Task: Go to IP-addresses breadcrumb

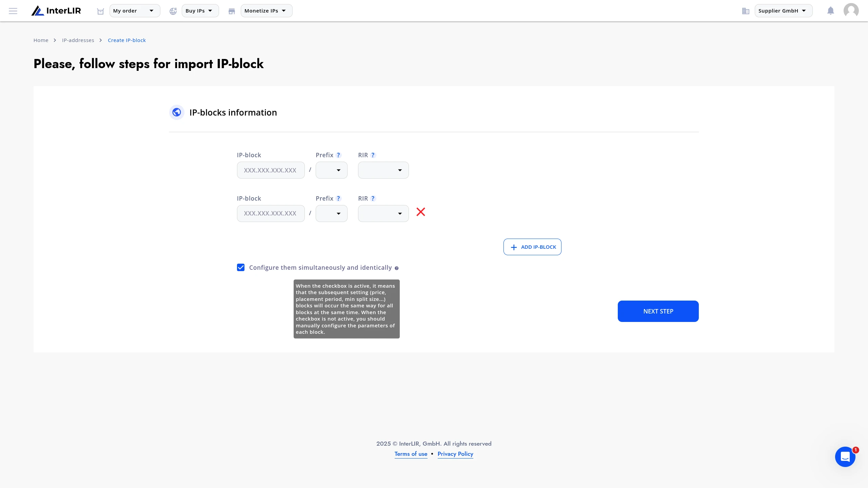Action: coord(78,40)
